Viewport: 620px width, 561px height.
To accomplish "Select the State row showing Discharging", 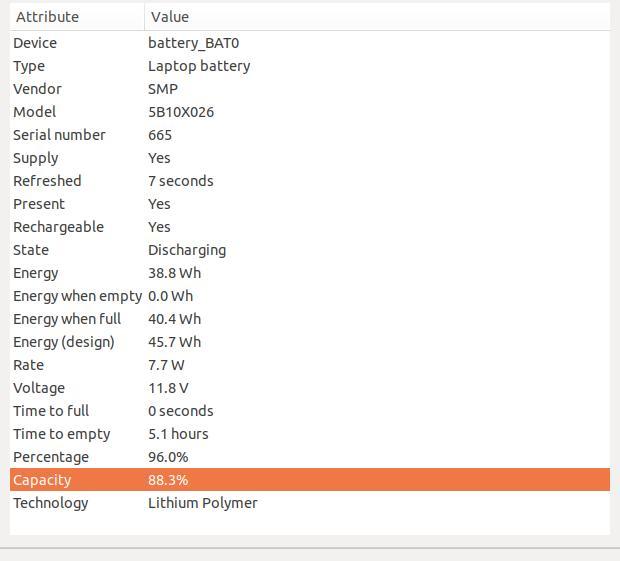I will [310, 250].
